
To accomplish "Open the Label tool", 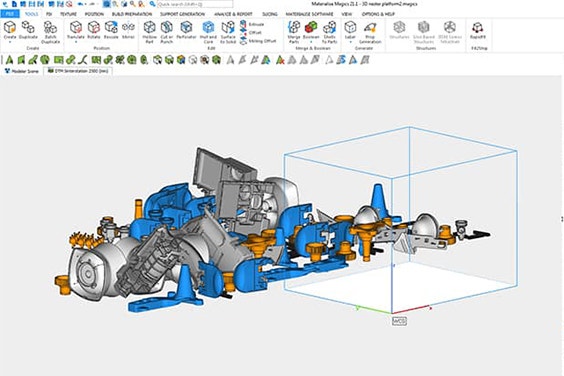I will [350, 30].
